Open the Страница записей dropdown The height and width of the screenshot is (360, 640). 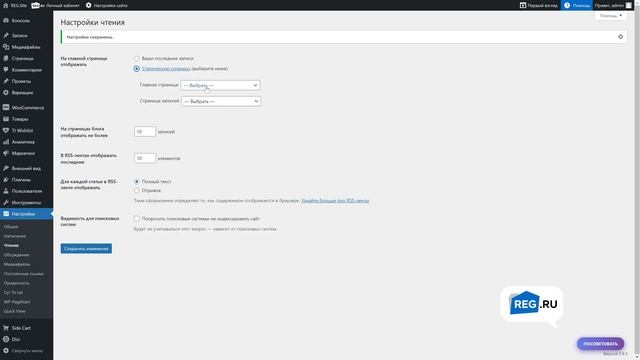click(x=221, y=101)
